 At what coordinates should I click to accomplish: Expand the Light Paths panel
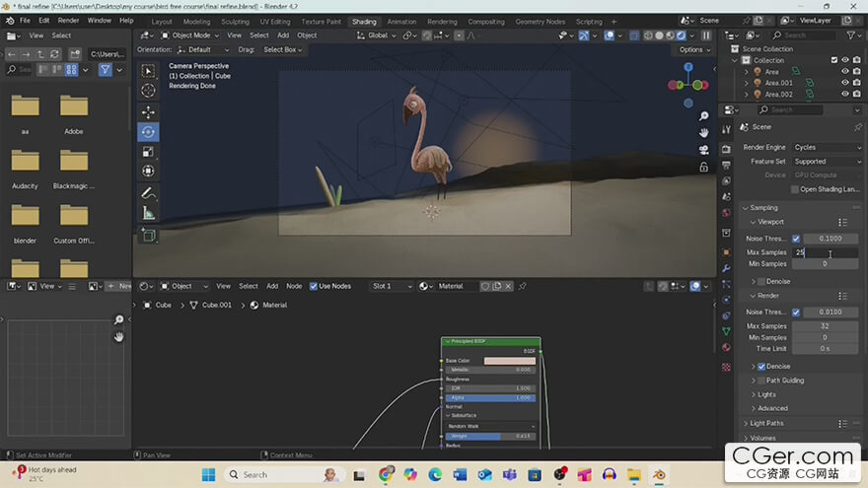pos(766,423)
